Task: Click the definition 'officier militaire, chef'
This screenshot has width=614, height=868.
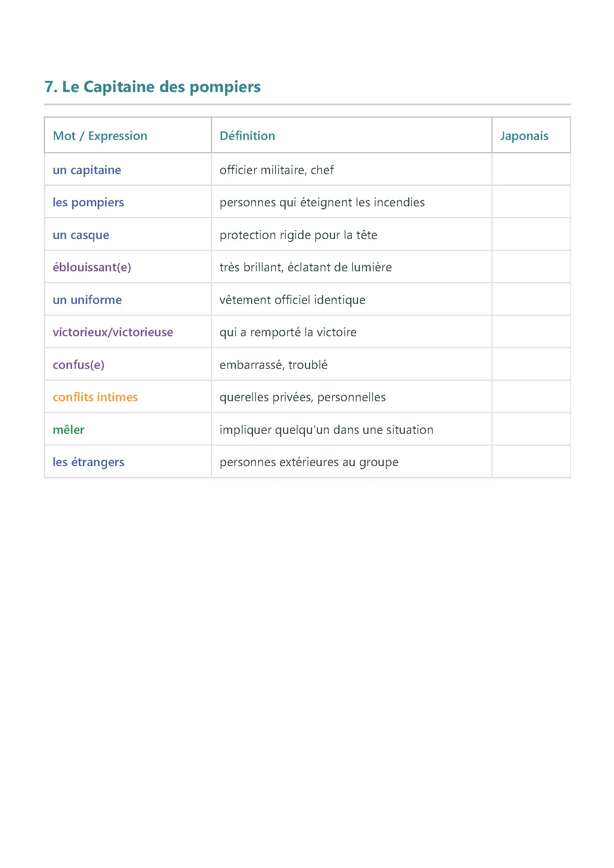Action: tap(277, 170)
